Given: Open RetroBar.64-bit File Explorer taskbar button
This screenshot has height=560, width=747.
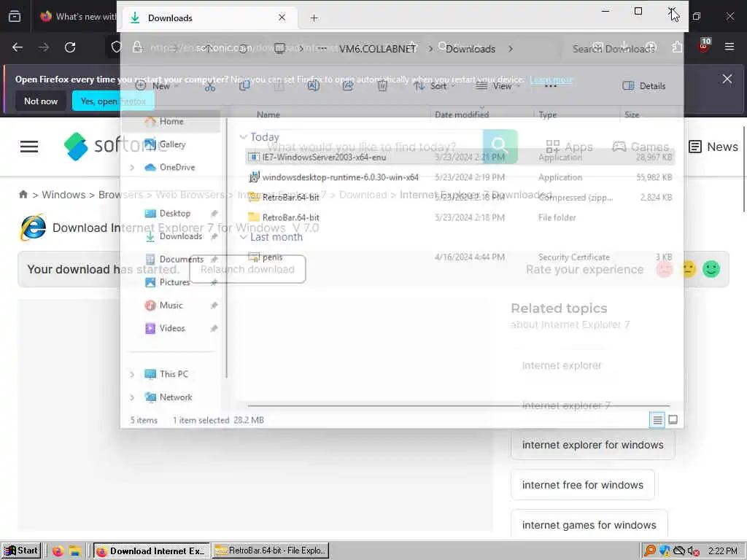Looking at the screenshot, I should click(x=271, y=551).
